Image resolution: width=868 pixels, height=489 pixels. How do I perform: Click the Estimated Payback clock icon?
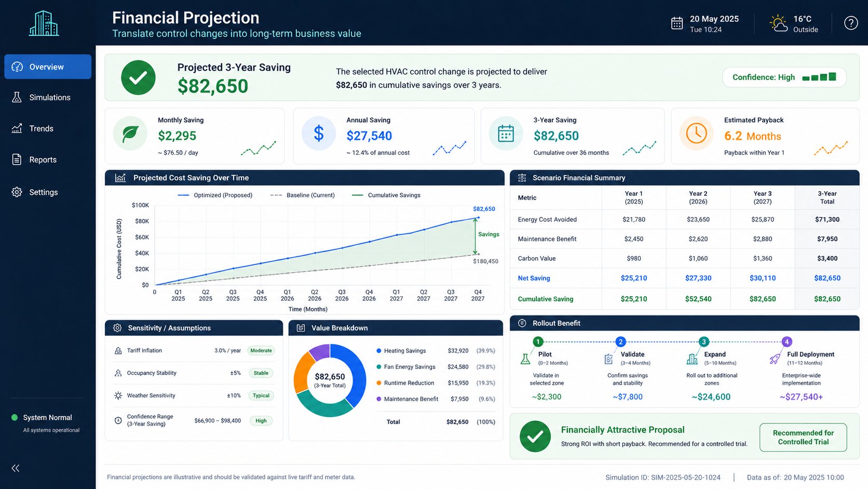tap(697, 134)
